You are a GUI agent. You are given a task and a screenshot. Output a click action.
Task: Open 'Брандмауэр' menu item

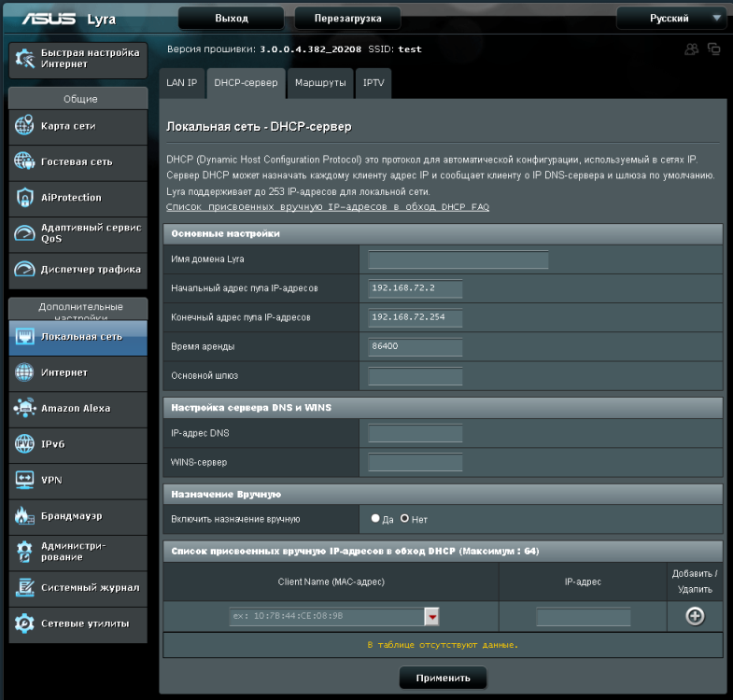pyautogui.click(x=78, y=516)
